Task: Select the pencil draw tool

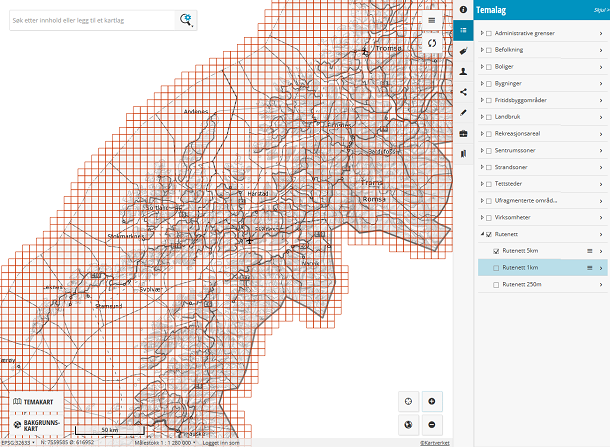Action: click(x=463, y=112)
